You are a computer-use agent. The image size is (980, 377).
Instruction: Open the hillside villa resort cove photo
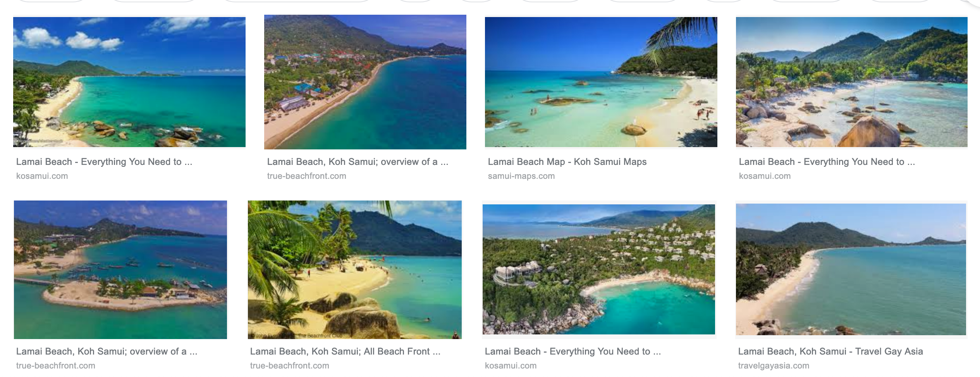599,269
